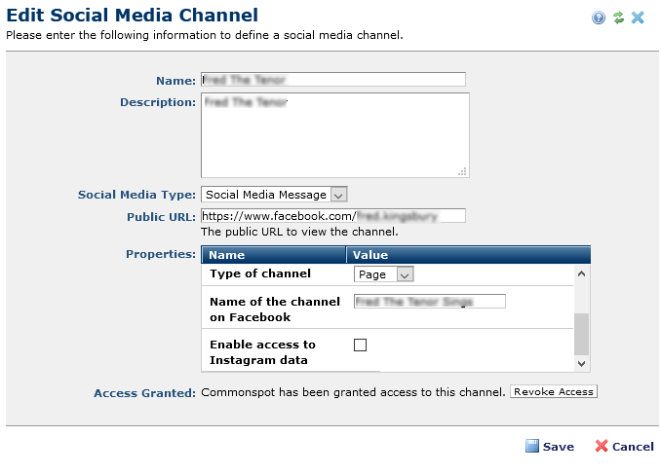Enable access to Instagram data checkbox
661x473 pixels.
[360, 345]
